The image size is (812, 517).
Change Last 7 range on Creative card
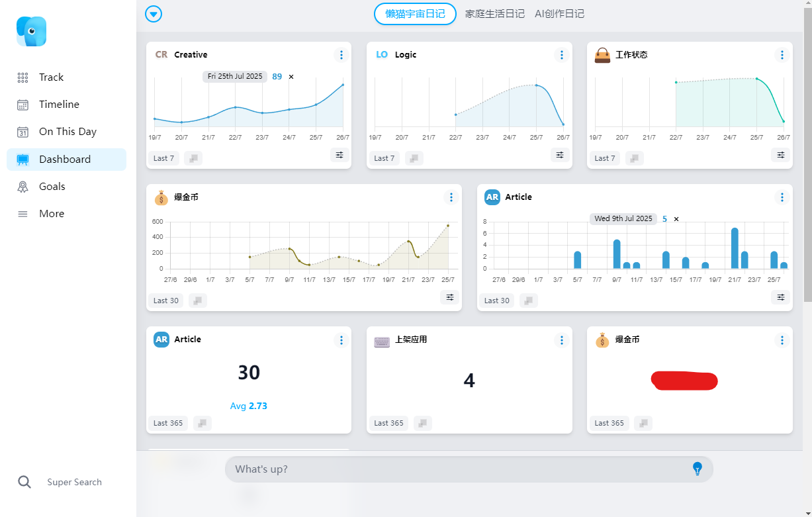point(163,158)
